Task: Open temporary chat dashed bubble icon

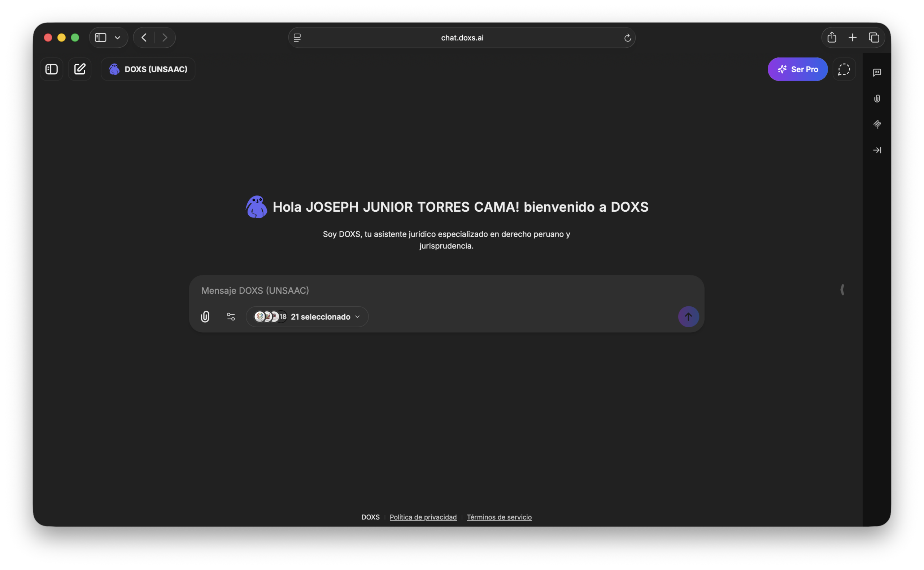Action: 844,69
